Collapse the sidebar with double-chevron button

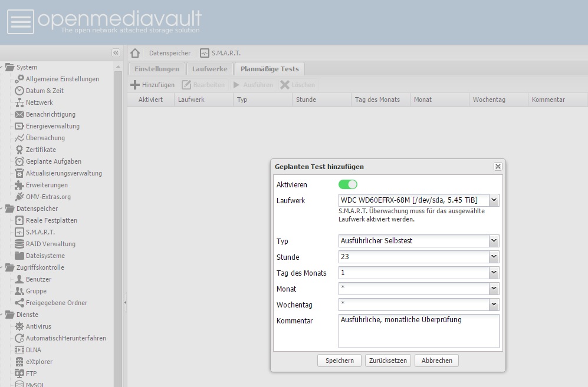click(x=116, y=53)
